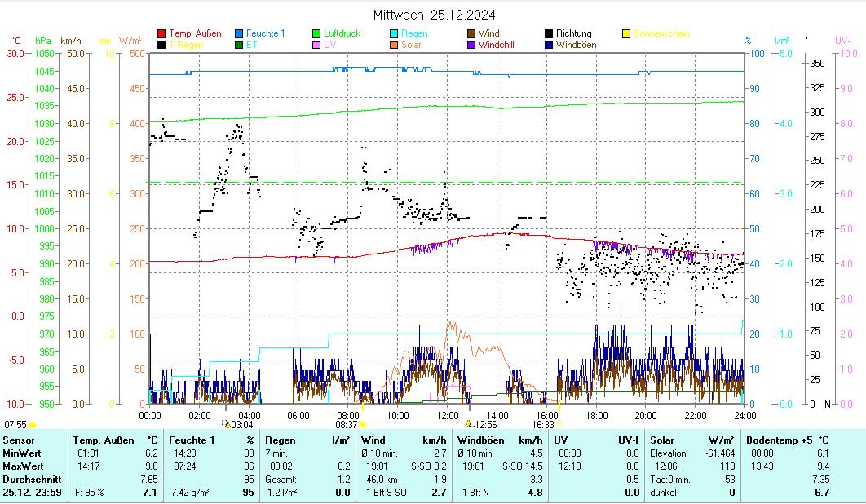Click the 13:43 ground temperature max time

(762, 466)
